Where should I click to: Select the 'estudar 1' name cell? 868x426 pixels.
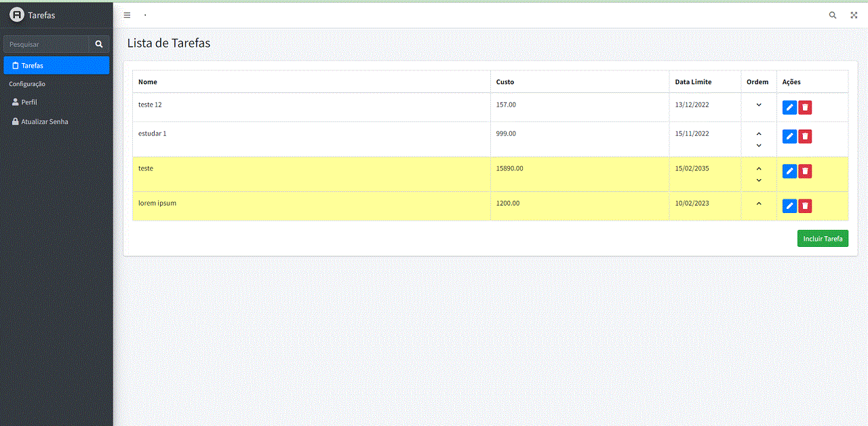311,139
